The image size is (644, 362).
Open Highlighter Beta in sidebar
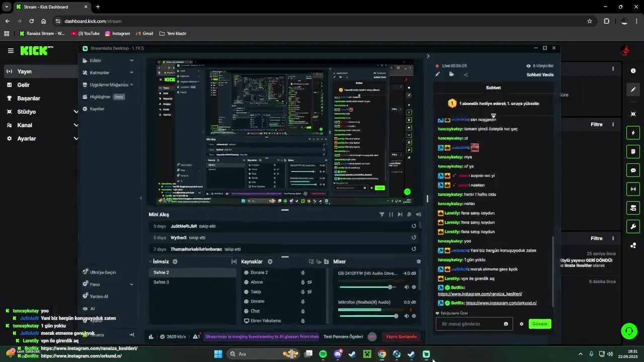pos(104,97)
